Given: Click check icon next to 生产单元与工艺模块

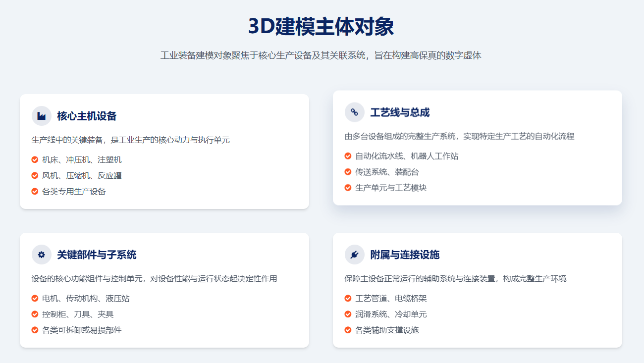Looking at the screenshot, I should click(x=348, y=187).
